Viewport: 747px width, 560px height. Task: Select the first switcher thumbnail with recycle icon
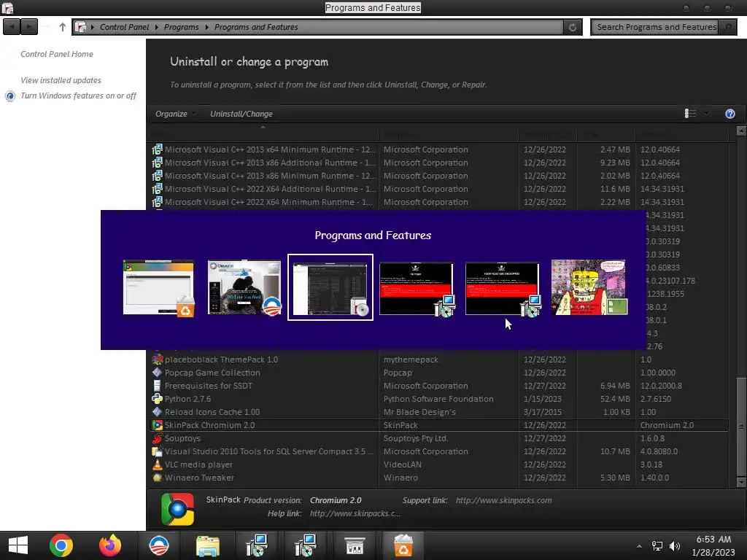(x=158, y=287)
